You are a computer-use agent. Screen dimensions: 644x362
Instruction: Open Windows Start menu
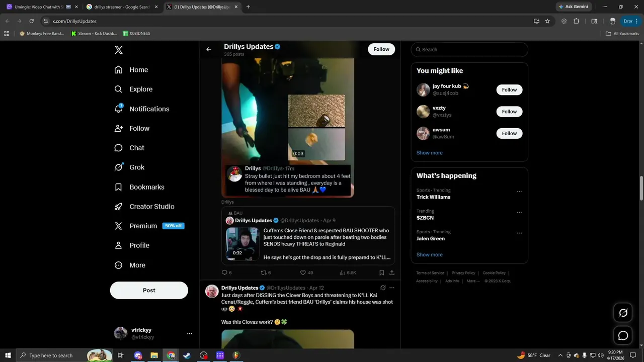(x=8, y=355)
